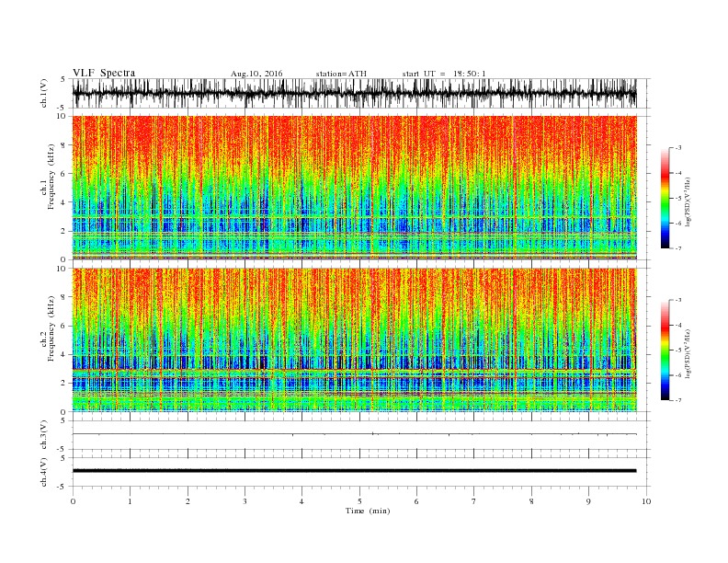728x563 pixels.
Task: Click the 'ch.1(V)' waveform axis label
Action: [44, 93]
